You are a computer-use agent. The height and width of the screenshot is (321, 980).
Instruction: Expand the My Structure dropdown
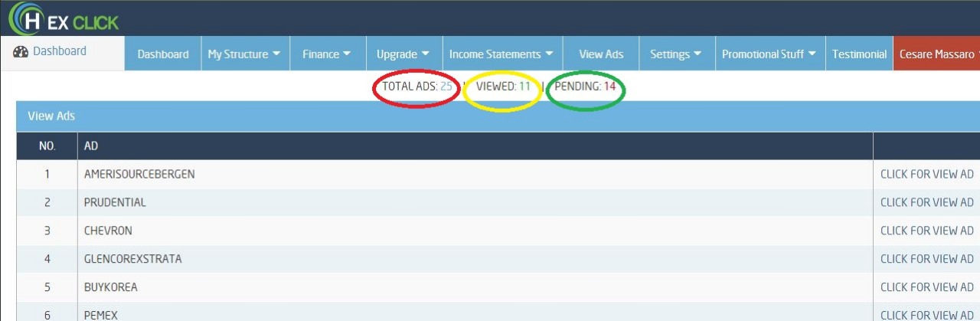244,54
